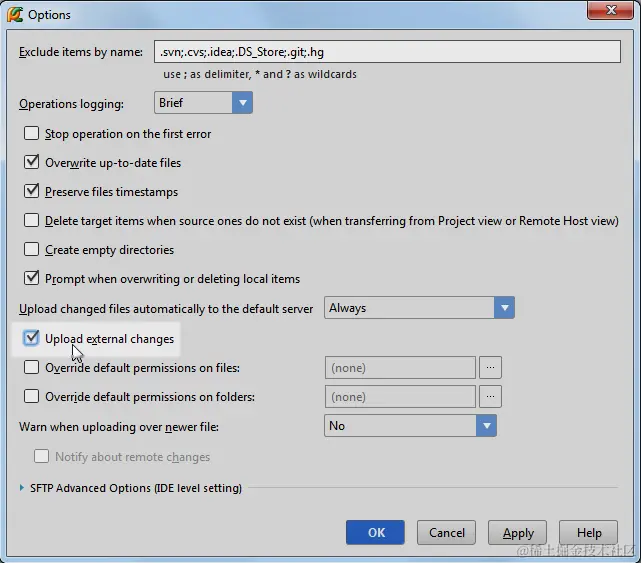641x563 pixels.
Task: Click the Upload changed files automatically label
Action: [166, 309]
